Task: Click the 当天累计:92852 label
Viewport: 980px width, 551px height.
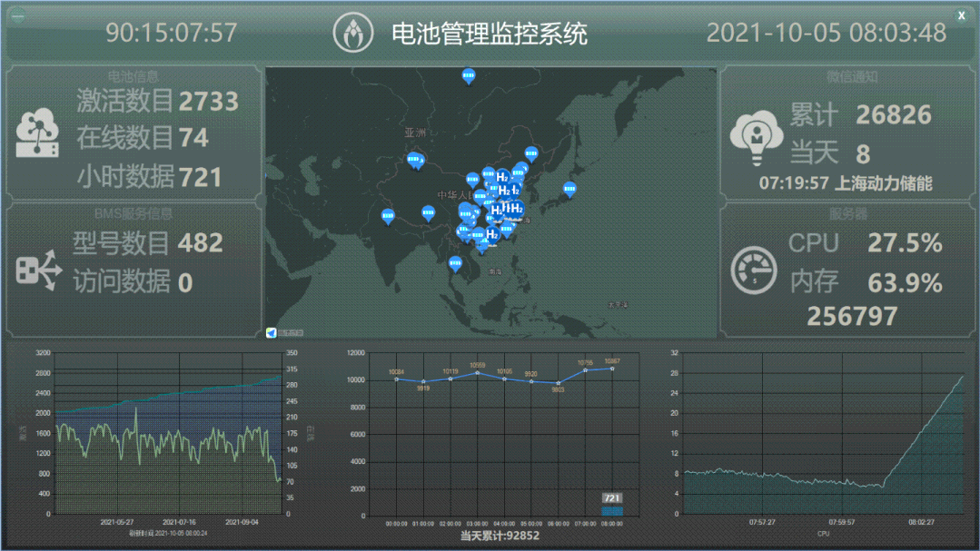Action: [x=500, y=536]
